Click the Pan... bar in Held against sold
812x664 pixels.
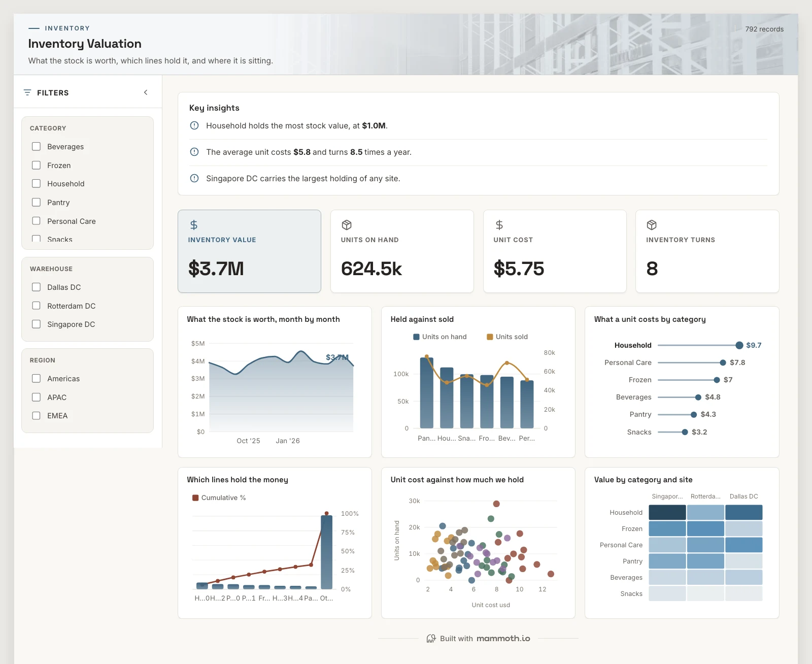[x=427, y=393]
